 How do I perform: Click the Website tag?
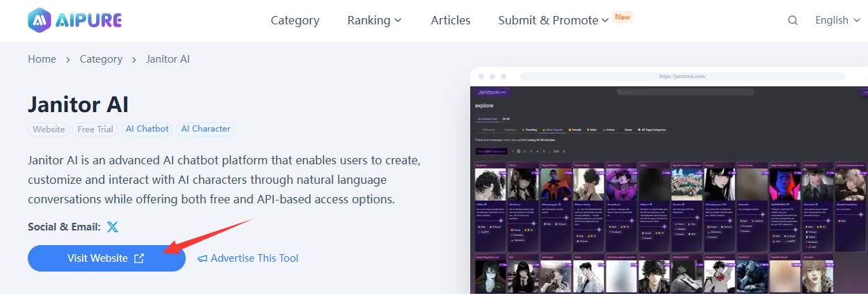coord(49,129)
